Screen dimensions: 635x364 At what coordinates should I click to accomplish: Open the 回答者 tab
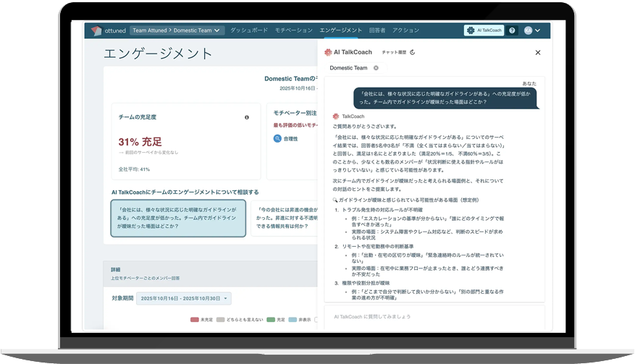click(x=377, y=30)
